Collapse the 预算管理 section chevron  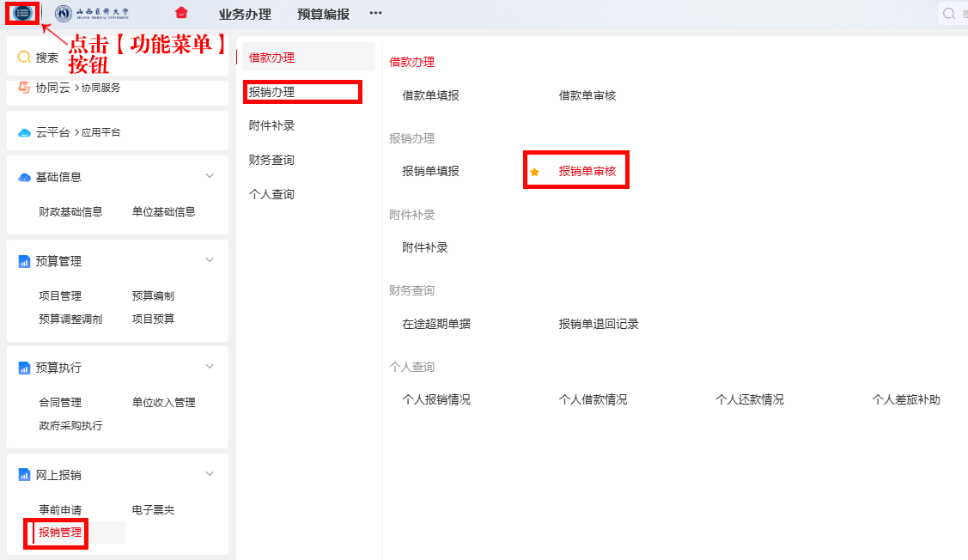pos(209,260)
